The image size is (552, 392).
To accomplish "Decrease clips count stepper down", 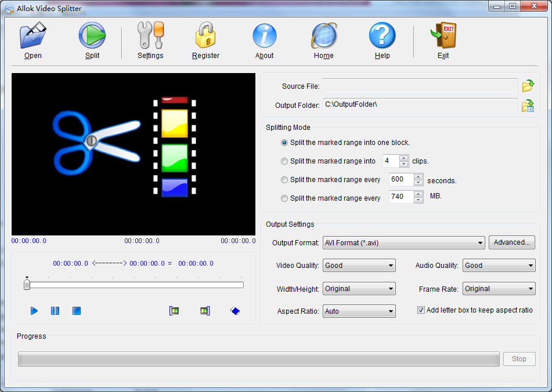I will [x=404, y=164].
